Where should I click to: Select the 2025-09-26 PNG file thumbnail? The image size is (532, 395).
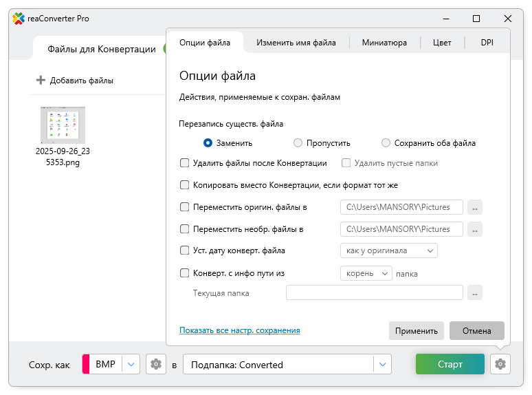[63, 125]
